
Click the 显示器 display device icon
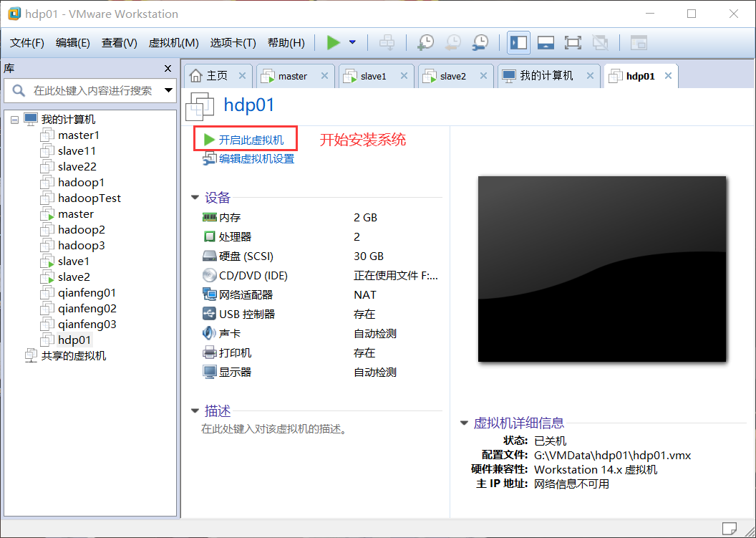209,372
